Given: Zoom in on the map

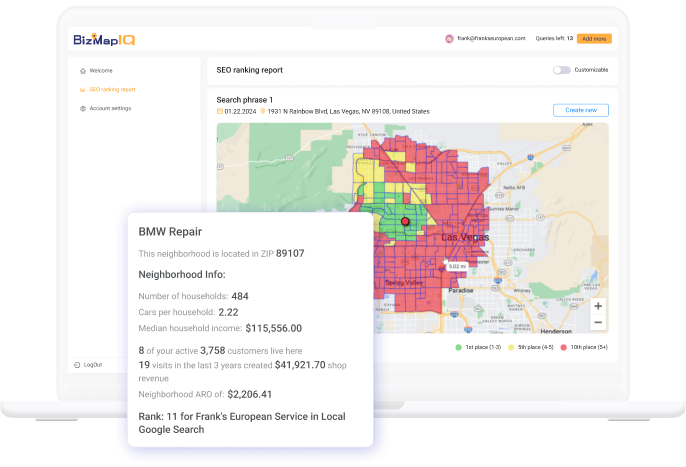Looking at the screenshot, I should (597, 306).
